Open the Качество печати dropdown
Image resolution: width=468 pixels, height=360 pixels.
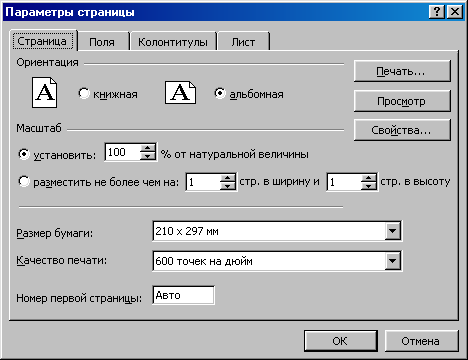pyautogui.click(x=393, y=261)
